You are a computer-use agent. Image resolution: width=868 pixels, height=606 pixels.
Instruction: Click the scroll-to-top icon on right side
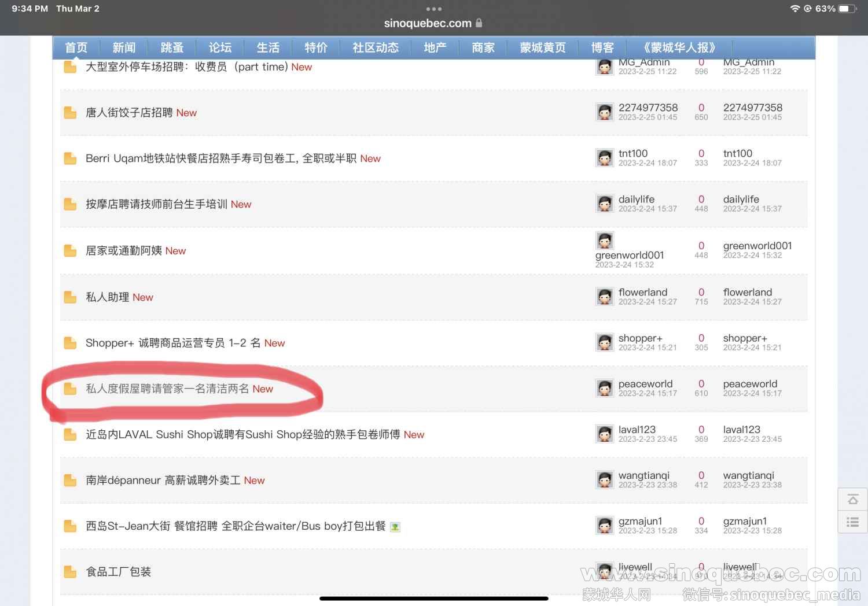(x=852, y=500)
